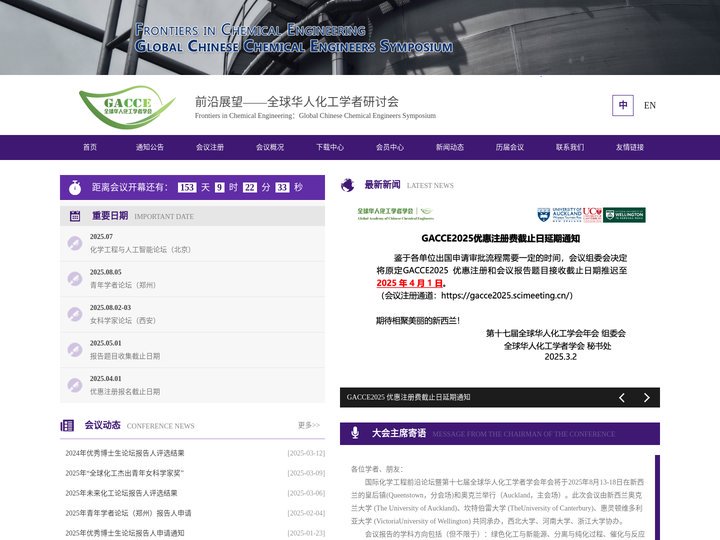Click the microphone icon beside 大会主席寄语
Image resolution: width=720 pixels, height=540 pixels.
(355, 433)
